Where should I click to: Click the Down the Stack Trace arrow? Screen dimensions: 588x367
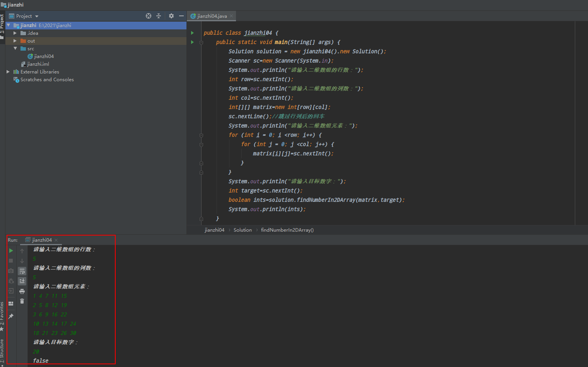pos(22,261)
